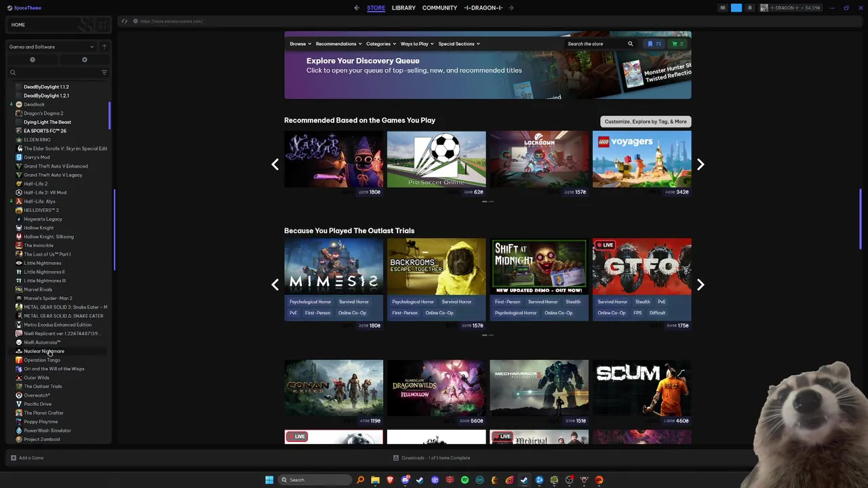
Task: Launch Brave browser from taskbar
Action: (390, 480)
